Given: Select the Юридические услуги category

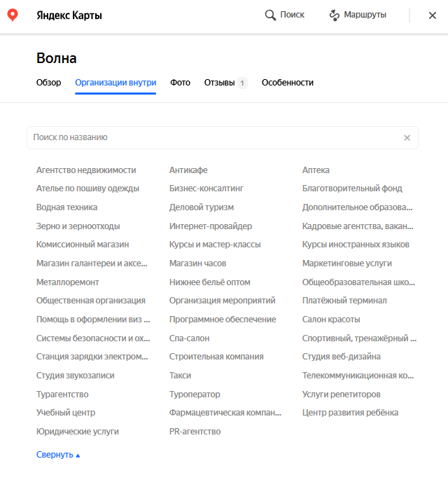Looking at the screenshot, I should (x=78, y=432).
